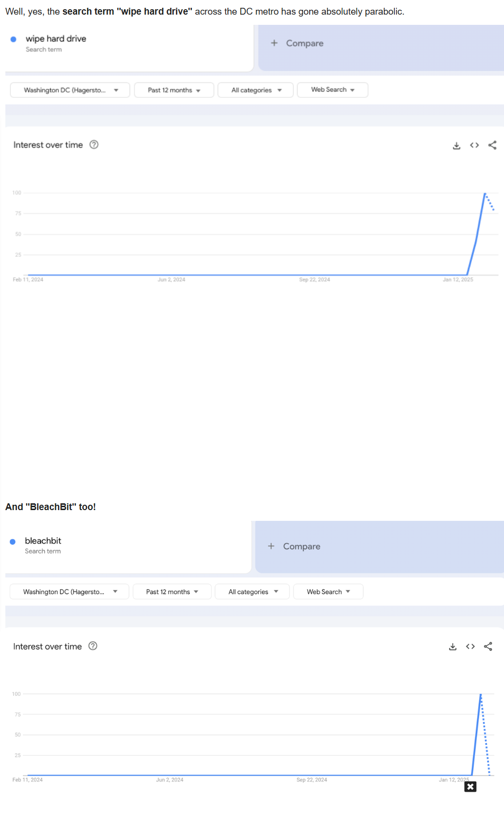This screenshot has height=819, width=504.
Task: Open Web Search dropdown for bleachbit
Action: pyautogui.click(x=328, y=591)
